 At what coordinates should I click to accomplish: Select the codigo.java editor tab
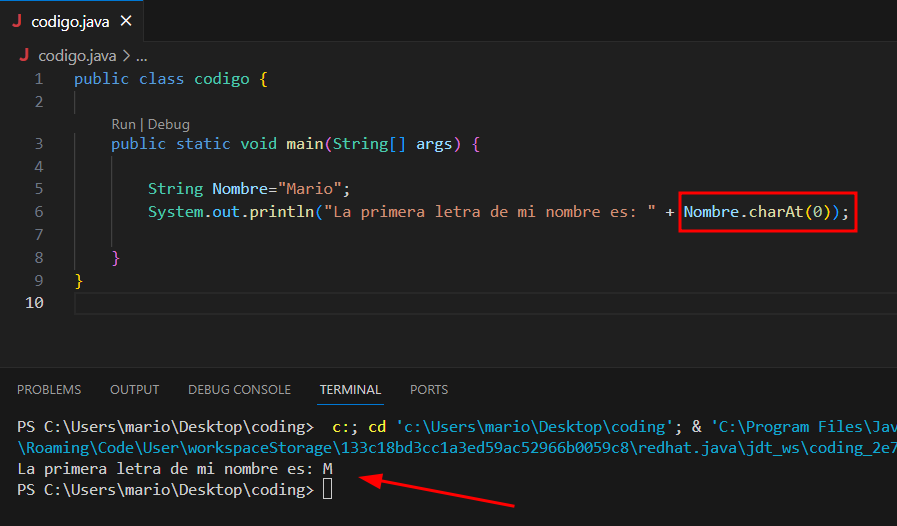(x=72, y=21)
